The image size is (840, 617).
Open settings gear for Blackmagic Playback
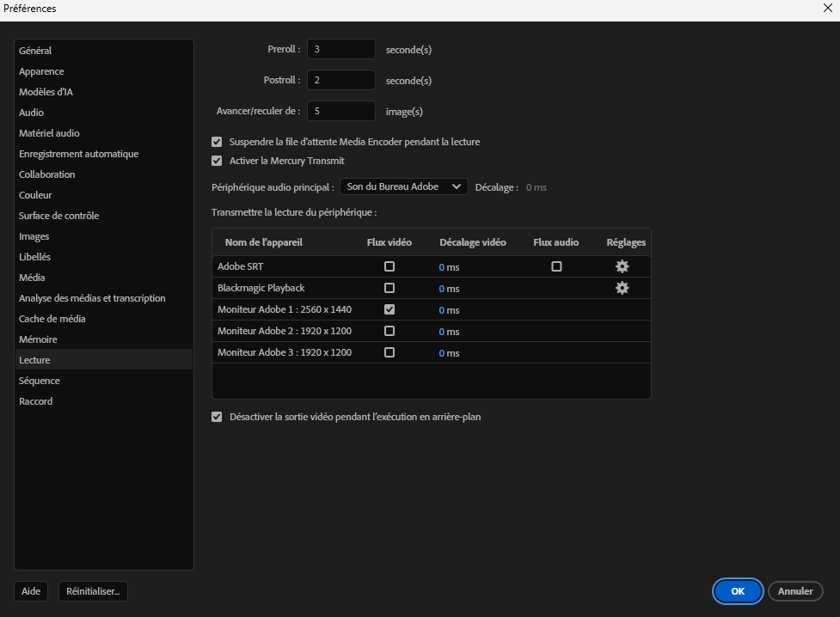(x=622, y=288)
